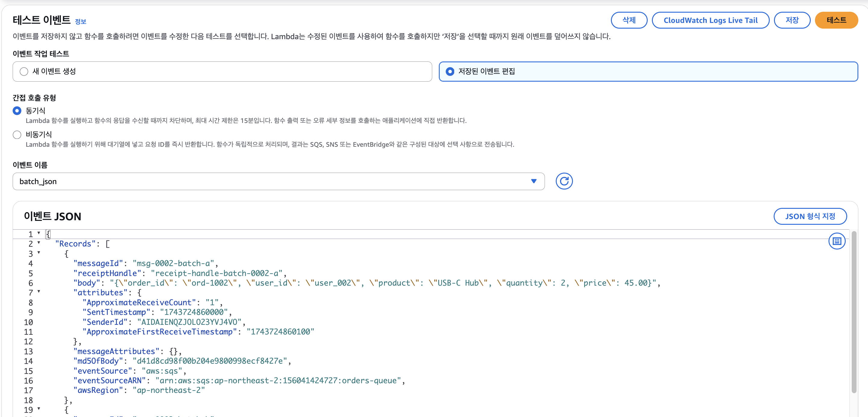Choose 비동기식 invocation type
Image resolution: width=868 pixels, height=417 pixels.
click(x=17, y=135)
